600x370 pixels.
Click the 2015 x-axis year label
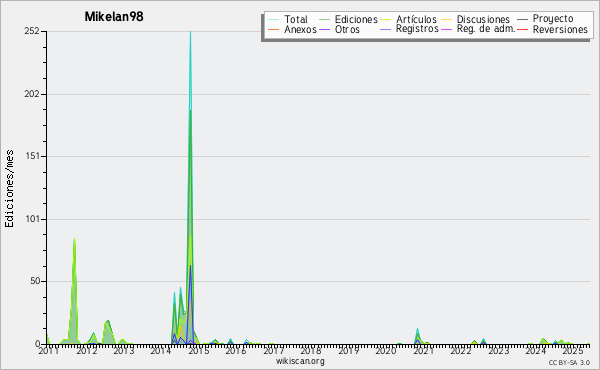pos(199,350)
